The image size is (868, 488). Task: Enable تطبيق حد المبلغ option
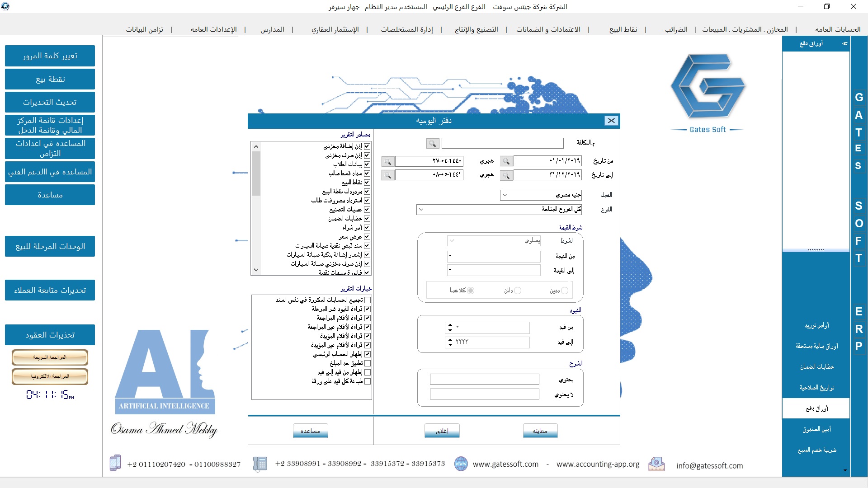point(368,363)
